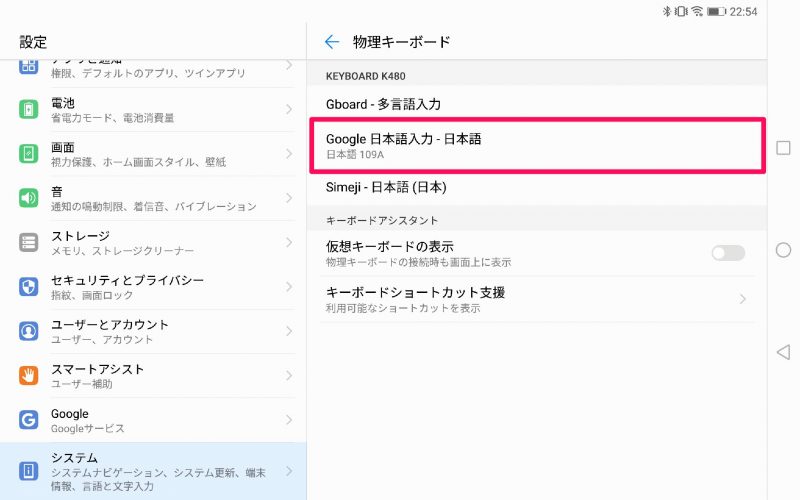Open the スマートアシスト menu entry
The height and width of the screenshot is (500, 800).
153,376
